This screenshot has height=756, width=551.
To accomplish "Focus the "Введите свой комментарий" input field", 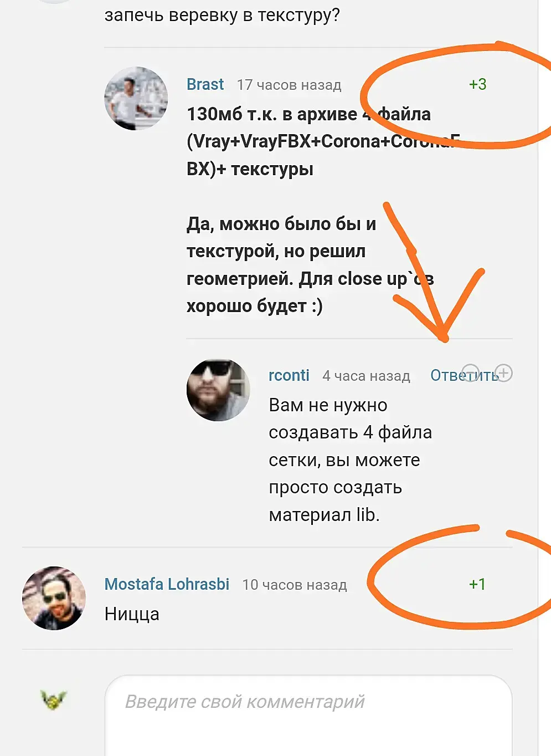I will [x=308, y=715].
